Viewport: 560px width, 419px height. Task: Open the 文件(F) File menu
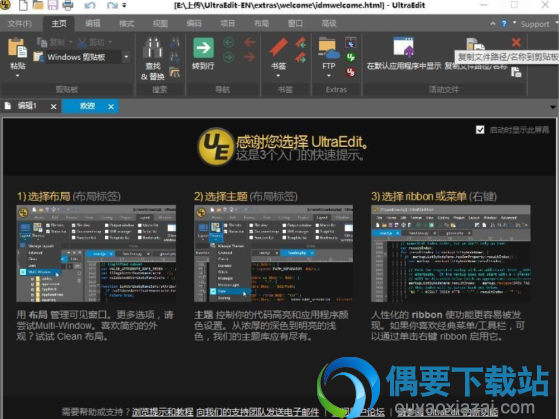click(x=20, y=24)
